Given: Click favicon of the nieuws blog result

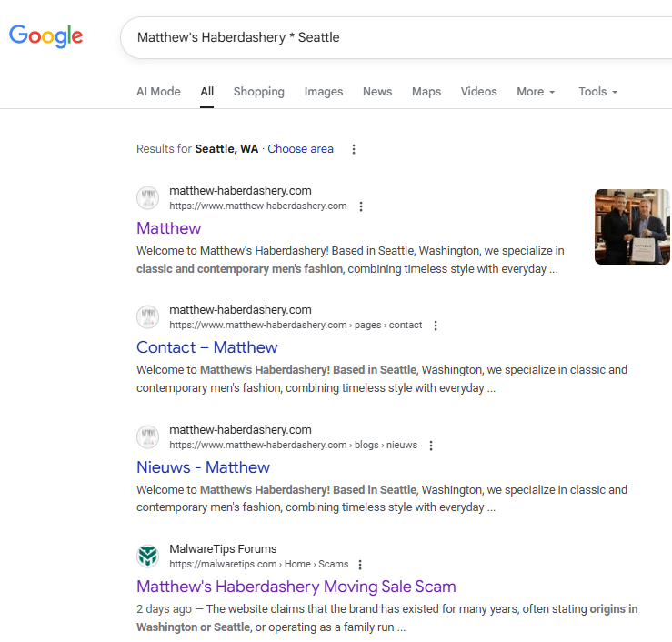Looking at the screenshot, I should coord(148,437).
